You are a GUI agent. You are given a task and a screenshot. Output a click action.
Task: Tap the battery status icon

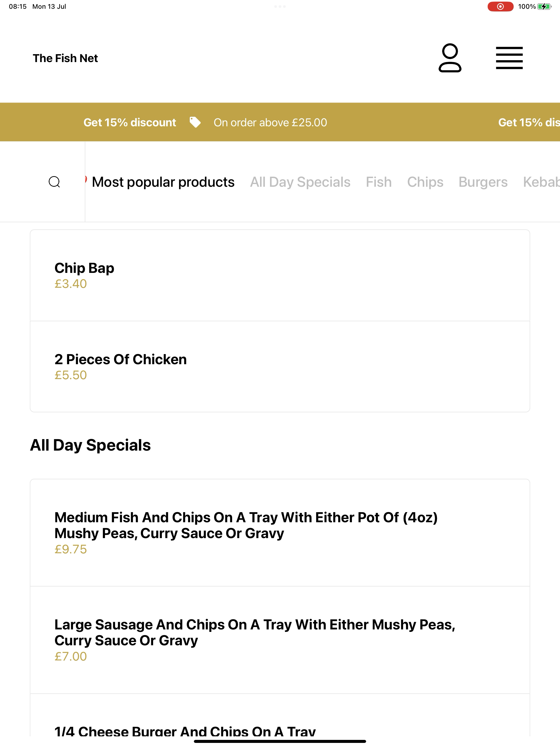[x=544, y=6]
